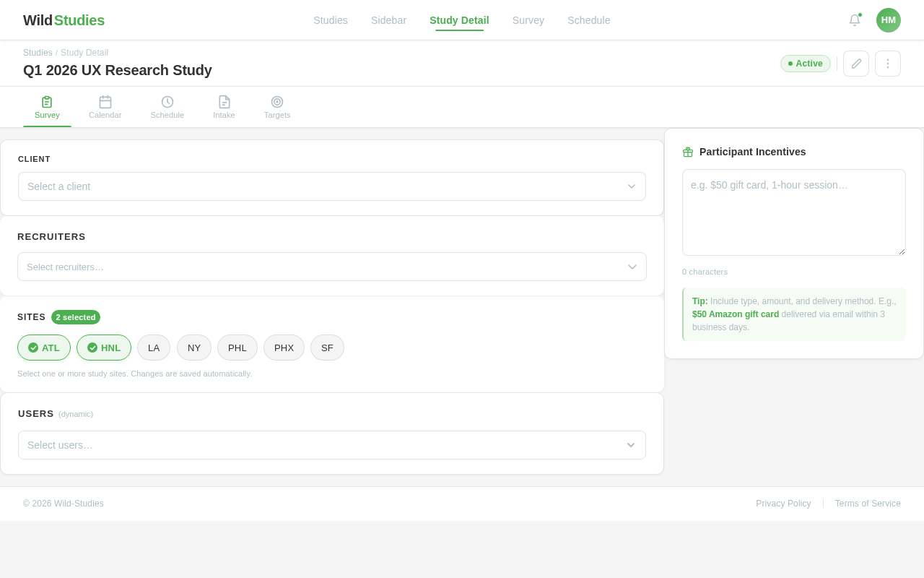Open the HM avatar menu
The width and height of the screenshot is (924, 578).
pos(889,20)
